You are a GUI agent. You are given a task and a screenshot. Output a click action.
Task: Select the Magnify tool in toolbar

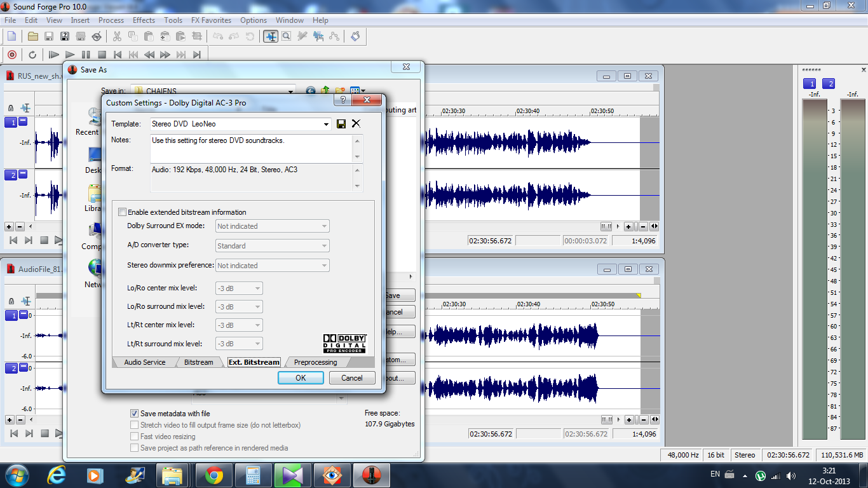coord(287,36)
